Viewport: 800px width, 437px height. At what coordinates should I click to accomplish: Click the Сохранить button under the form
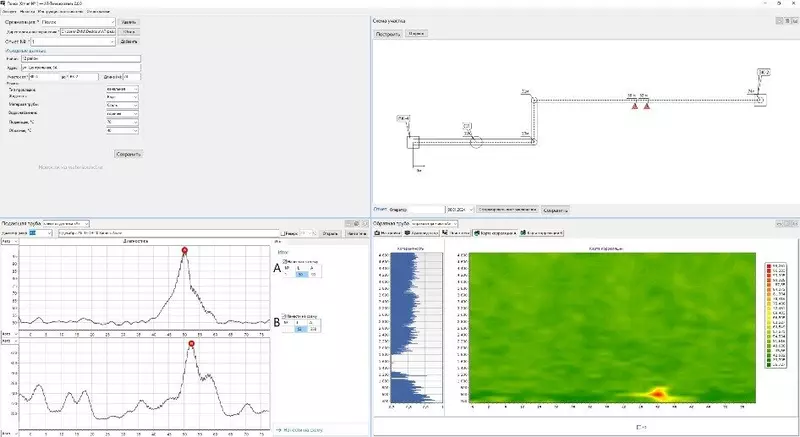(x=129, y=154)
